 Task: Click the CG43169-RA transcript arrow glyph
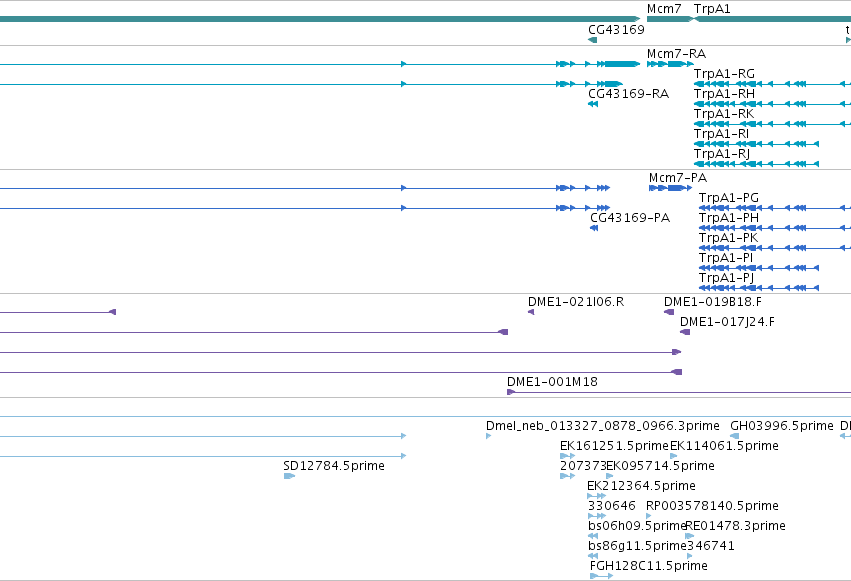click(x=593, y=104)
